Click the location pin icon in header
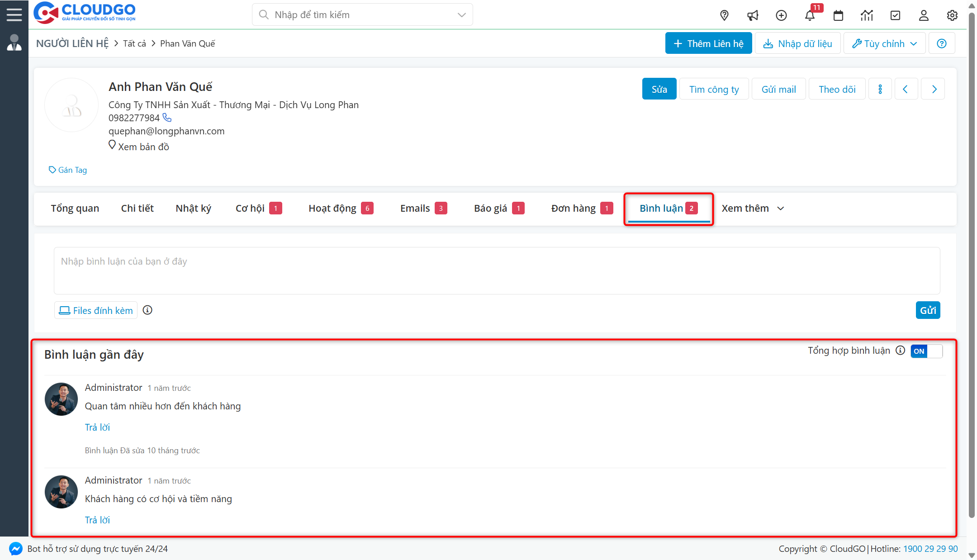The width and height of the screenshot is (977, 560). point(724,15)
